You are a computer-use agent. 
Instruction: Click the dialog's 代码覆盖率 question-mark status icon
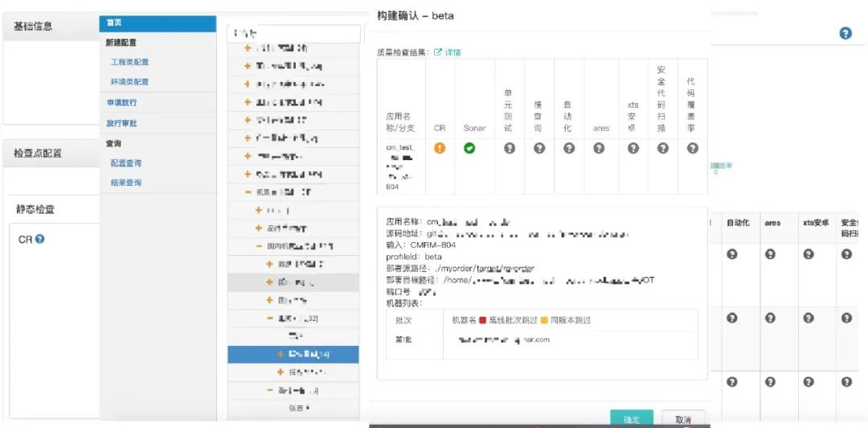693,148
